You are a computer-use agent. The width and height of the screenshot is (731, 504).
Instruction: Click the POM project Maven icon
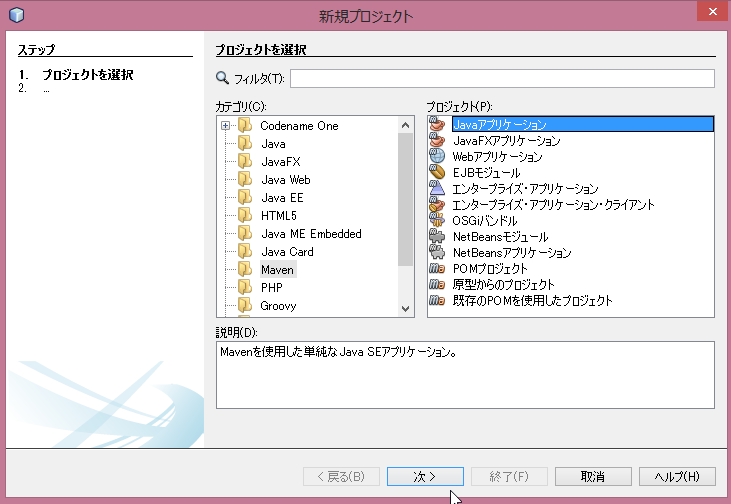pyautogui.click(x=437, y=268)
